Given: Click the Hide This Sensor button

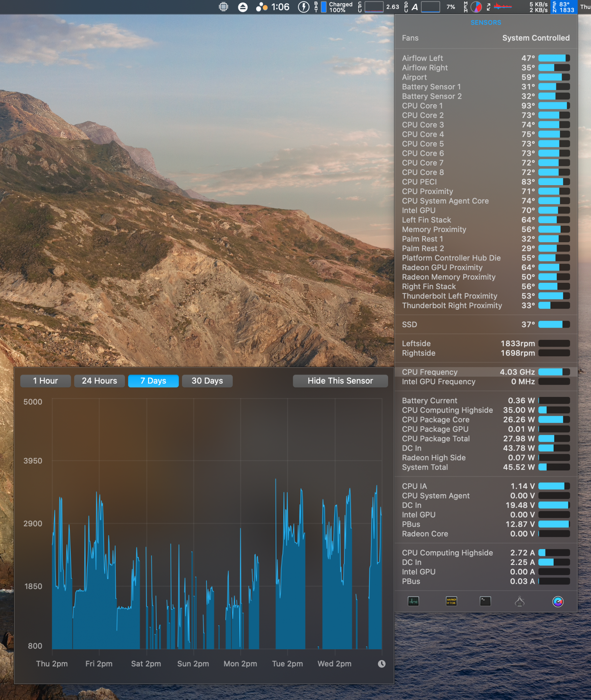Looking at the screenshot, I should point(340,381).
